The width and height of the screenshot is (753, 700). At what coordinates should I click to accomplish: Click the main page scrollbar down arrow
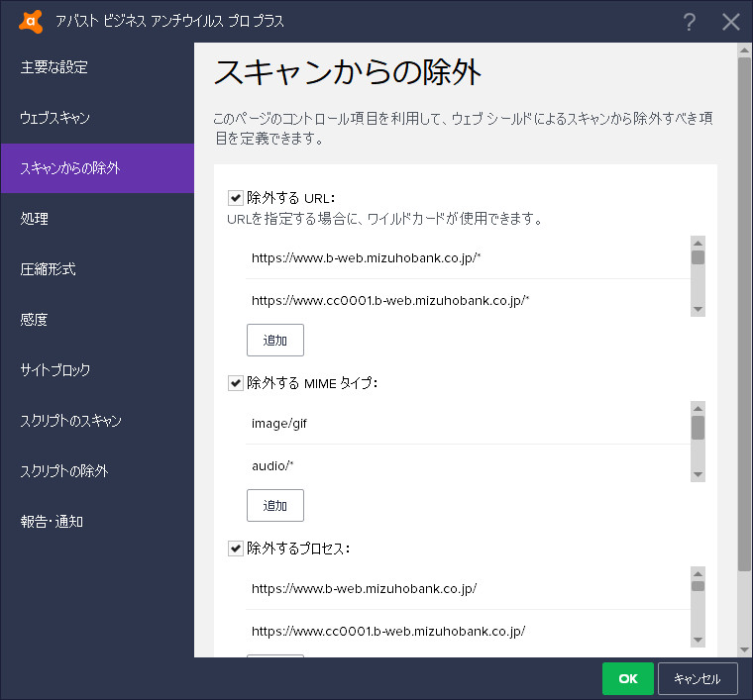click(744, 650)
